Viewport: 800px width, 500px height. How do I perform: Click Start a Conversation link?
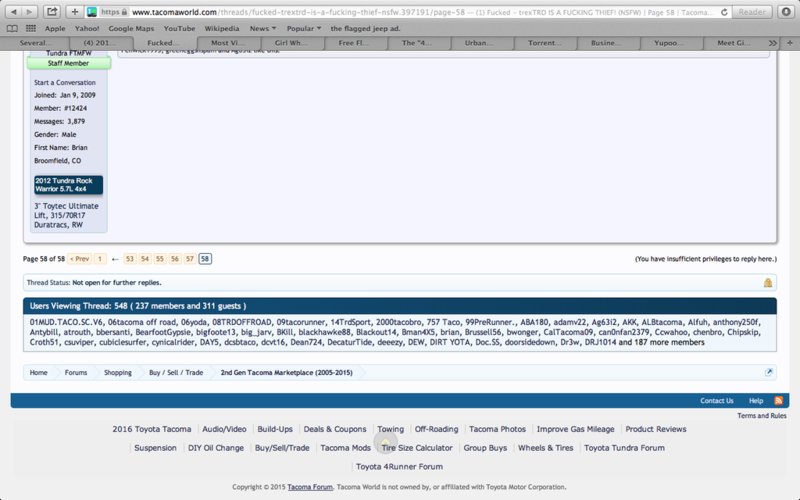click(65, 82)
